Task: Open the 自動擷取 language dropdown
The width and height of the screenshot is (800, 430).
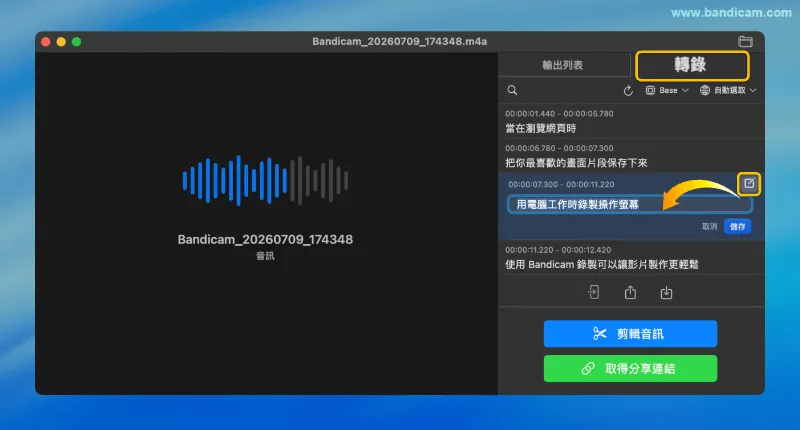Action: 728,90
